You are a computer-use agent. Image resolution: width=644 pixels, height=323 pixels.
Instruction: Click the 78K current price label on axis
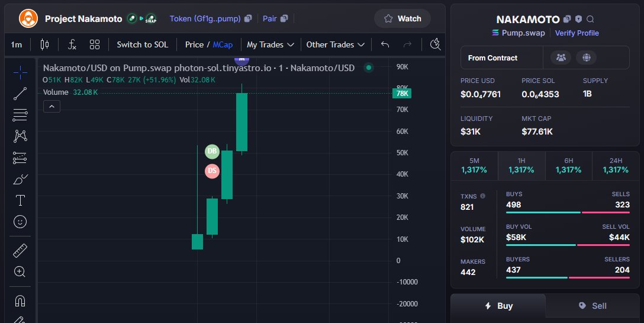(402, 94)
